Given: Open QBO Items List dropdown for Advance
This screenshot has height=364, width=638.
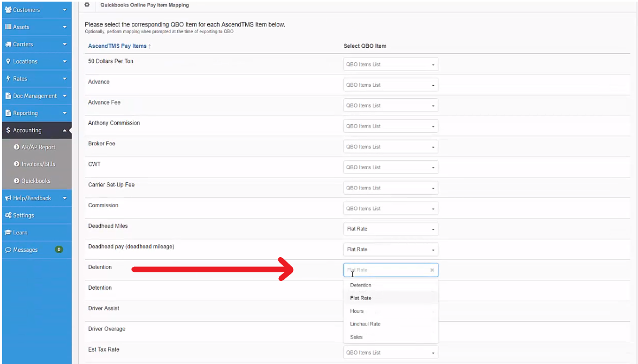Looking at the screenshot, I should pyautogui.click(x=391, y=85).
